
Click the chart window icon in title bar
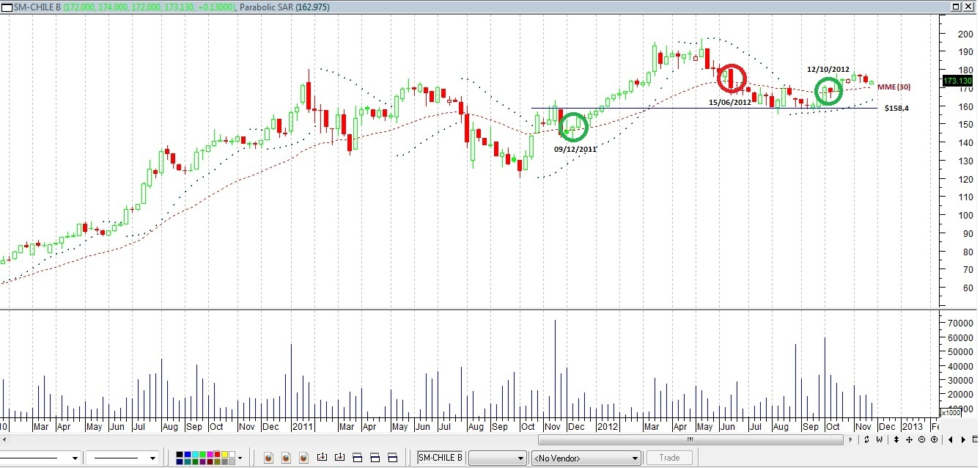7,7
